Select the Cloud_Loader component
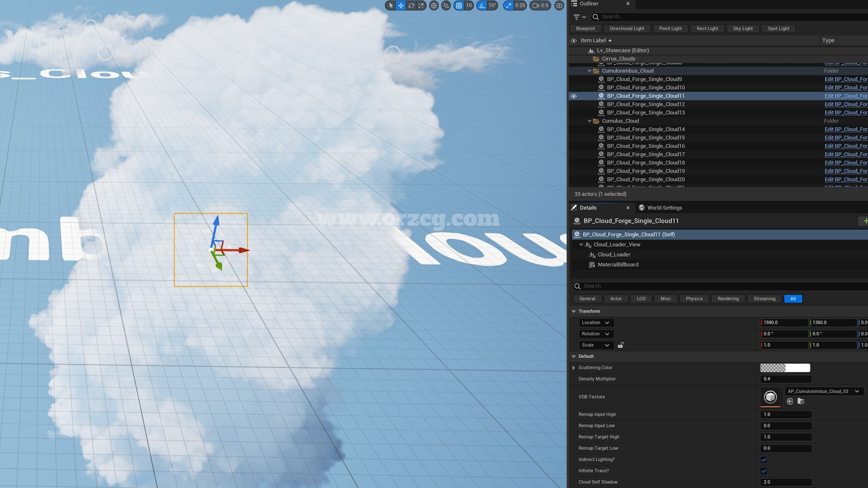The width and height of the screenshot is (868, 488). [613, 254]
